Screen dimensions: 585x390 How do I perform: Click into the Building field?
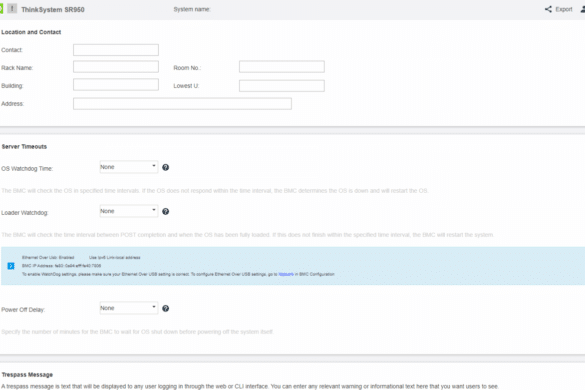[x=116, y=85]
